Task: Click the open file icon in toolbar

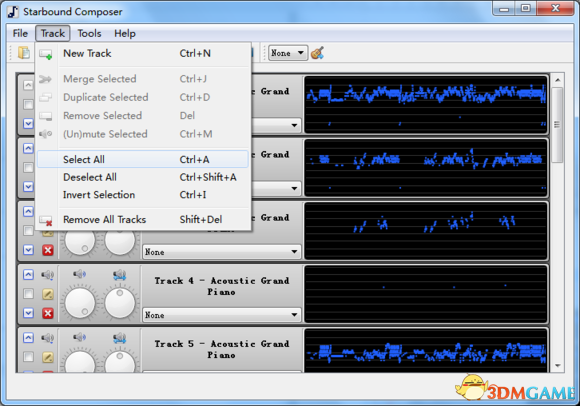Action: coord(24,53)
